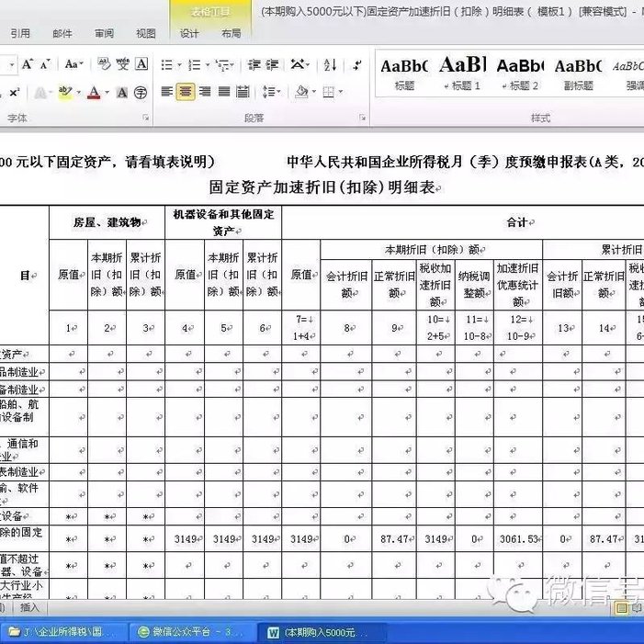Image resolution: width=644 pixels, height=644 pixels.
Task: Click the Character Shading icon
Action: [x=122, y=93]
